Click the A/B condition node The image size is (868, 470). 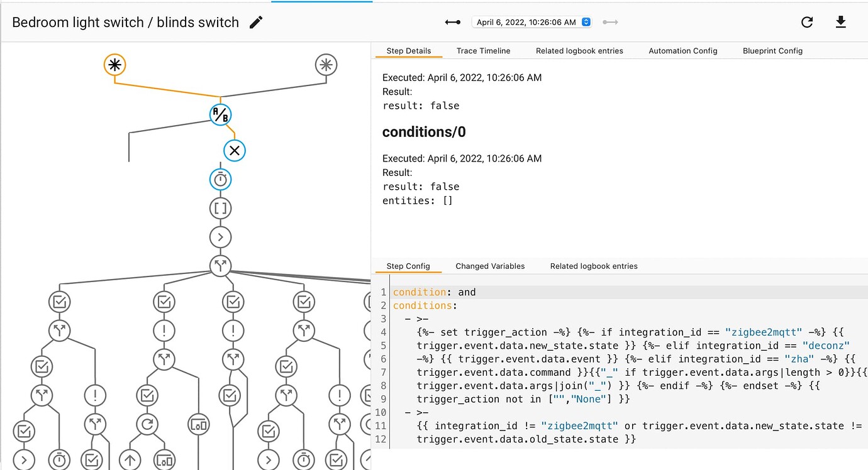(x=220, y=114)
